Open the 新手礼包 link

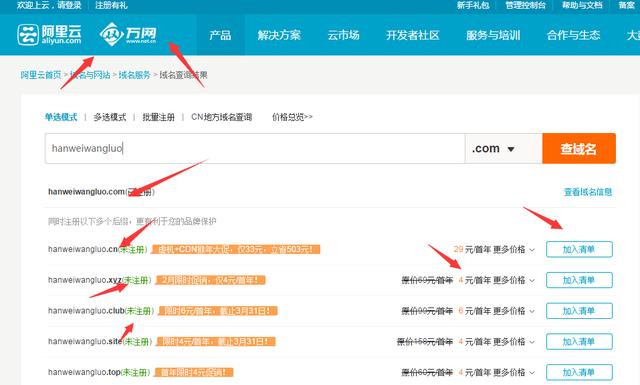473,5
